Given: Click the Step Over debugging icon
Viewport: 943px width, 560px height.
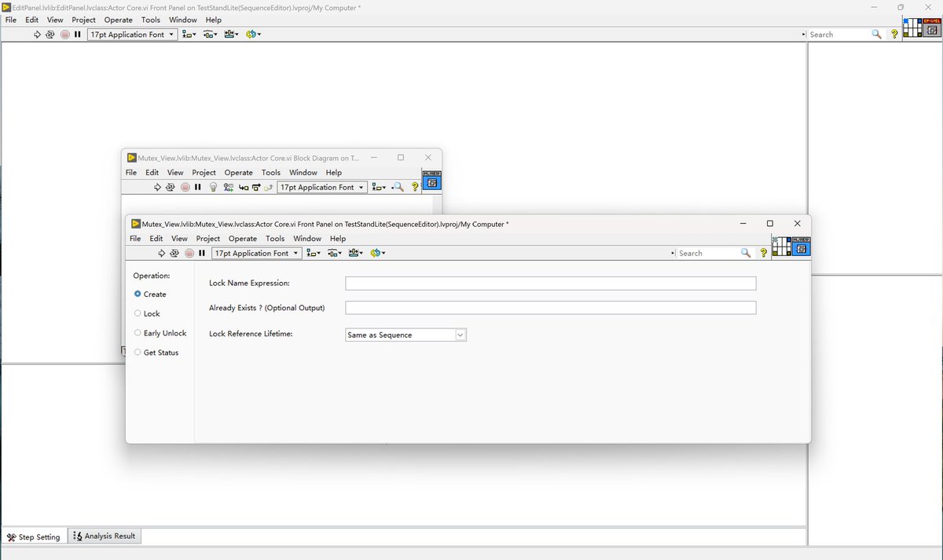Looking at the screenshot, I should 255,187.
